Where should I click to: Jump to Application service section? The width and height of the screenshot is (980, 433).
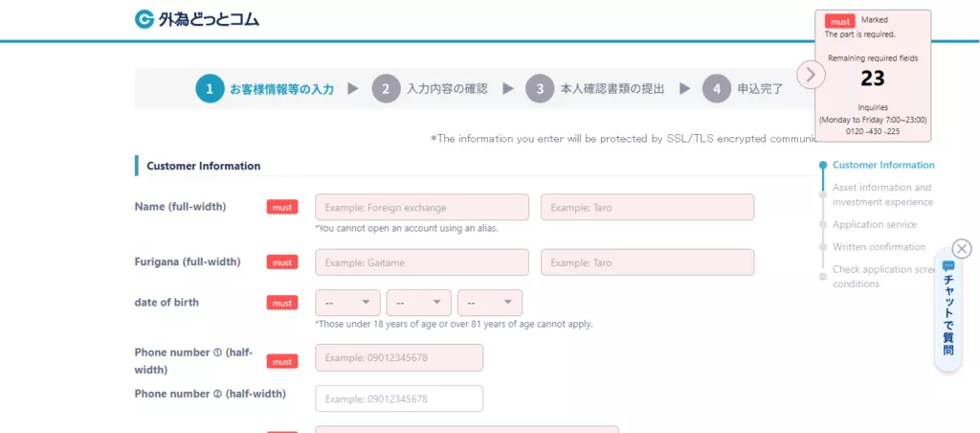point(875,224)
